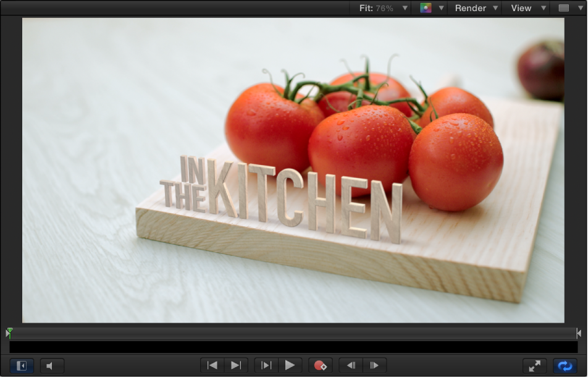588x377 pixels.
Task: Enter full-screen canvas playback mode
Action: [x=534, y=365]
